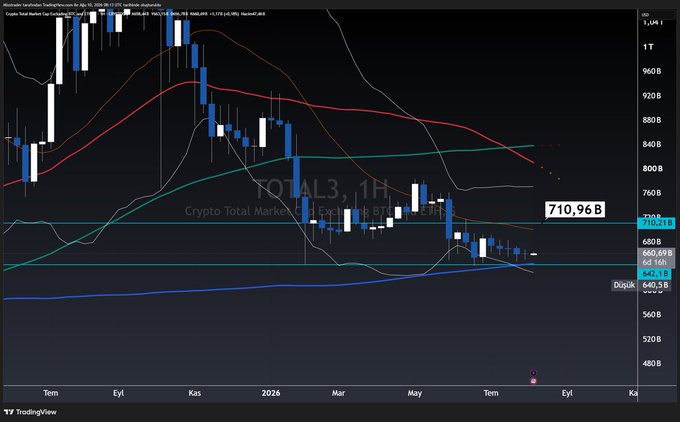
Task: Click the 480 B price scale label
Action: point(652,363)
